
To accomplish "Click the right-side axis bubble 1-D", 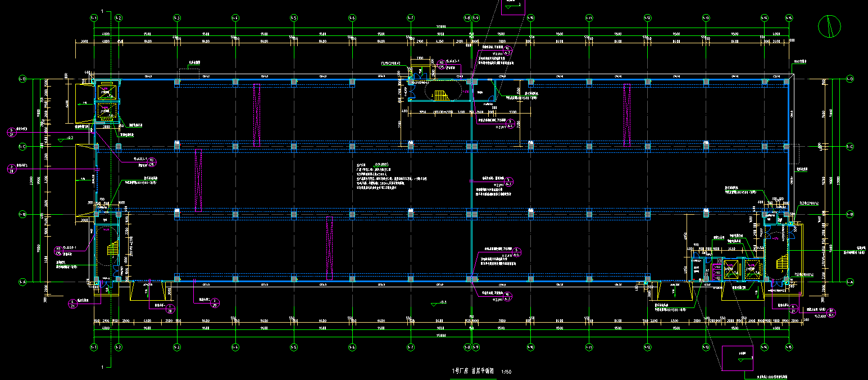I will [849, 79].
